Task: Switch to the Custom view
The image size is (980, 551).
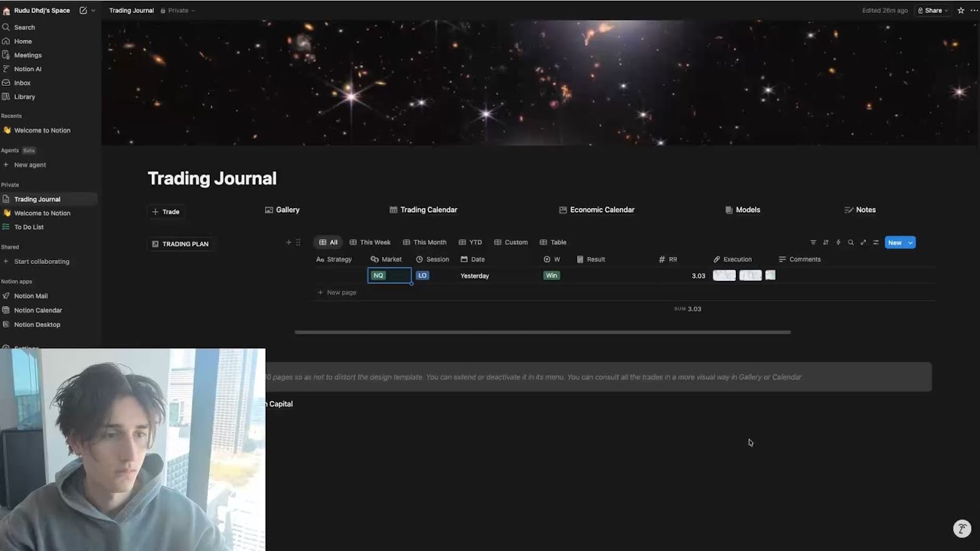Action: point(511,243)
